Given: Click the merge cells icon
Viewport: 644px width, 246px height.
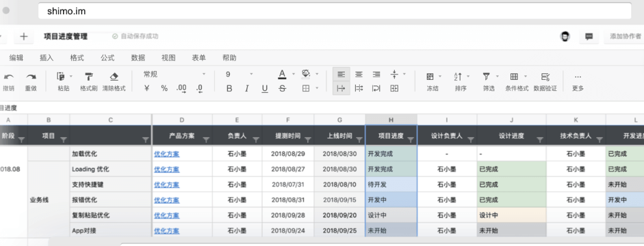Looking at the screenshot, I should [x=394, y=88].
